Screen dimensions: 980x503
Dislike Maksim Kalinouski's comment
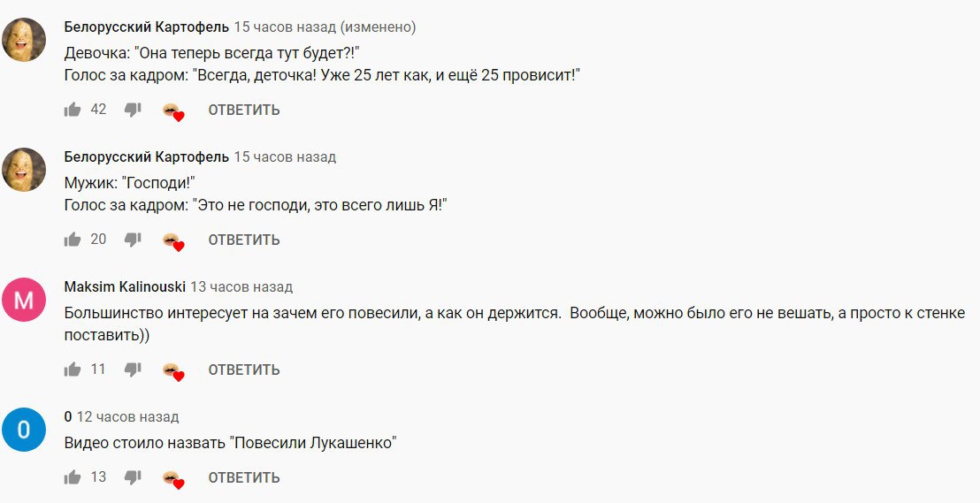[133, 370]
